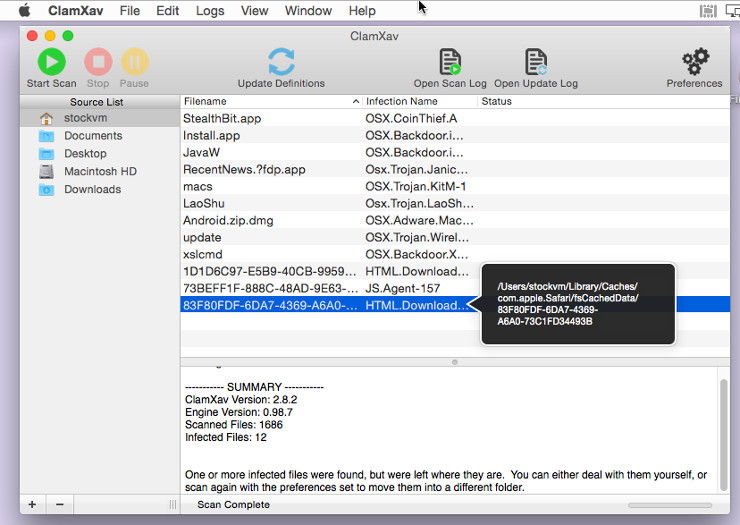Open the Edit menu
740x525 pixels.
pos(168,10)
